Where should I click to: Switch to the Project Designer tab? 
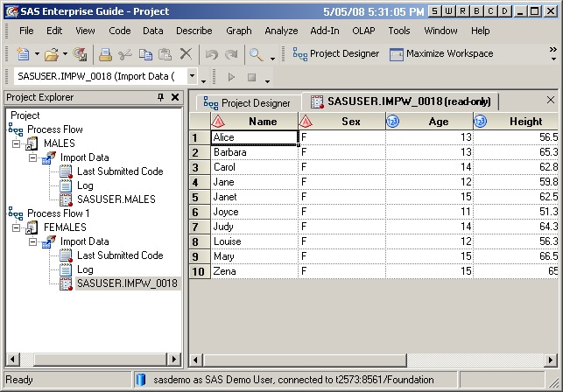tap(247, 102)
